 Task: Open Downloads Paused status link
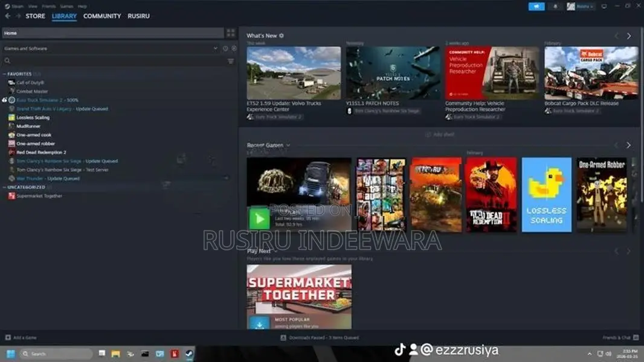320,337
